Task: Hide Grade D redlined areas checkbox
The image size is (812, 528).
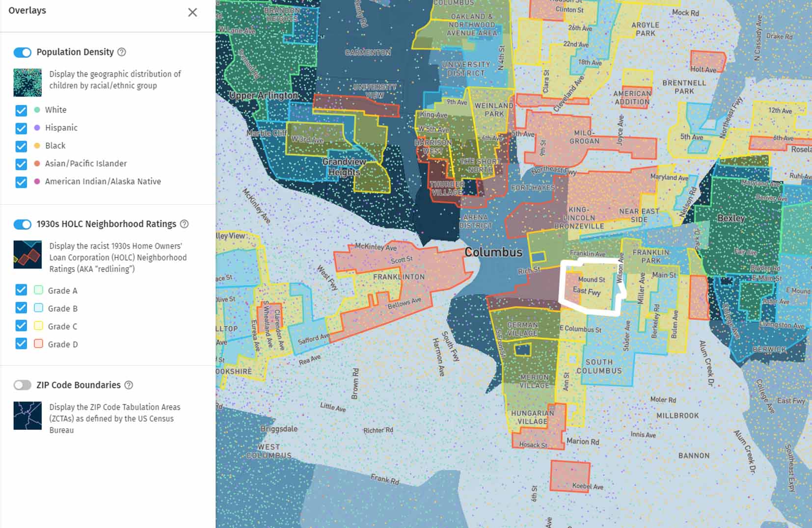Action: pos(21,343)
